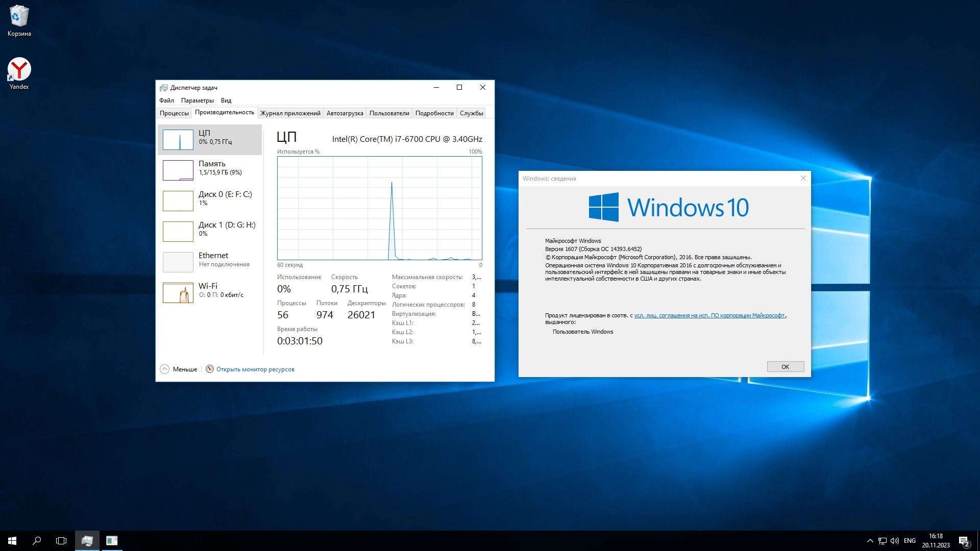
Task: Open volume control in system tray
Action: coord(894,541)
